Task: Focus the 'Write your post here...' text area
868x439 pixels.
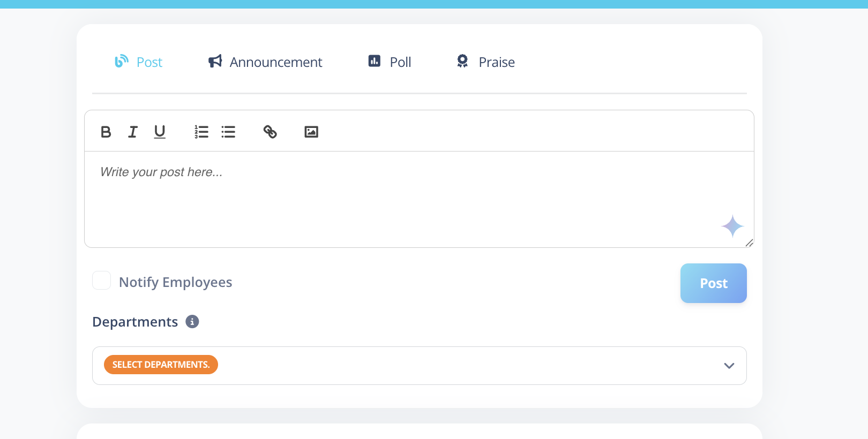Action: (x=419, y=199)
